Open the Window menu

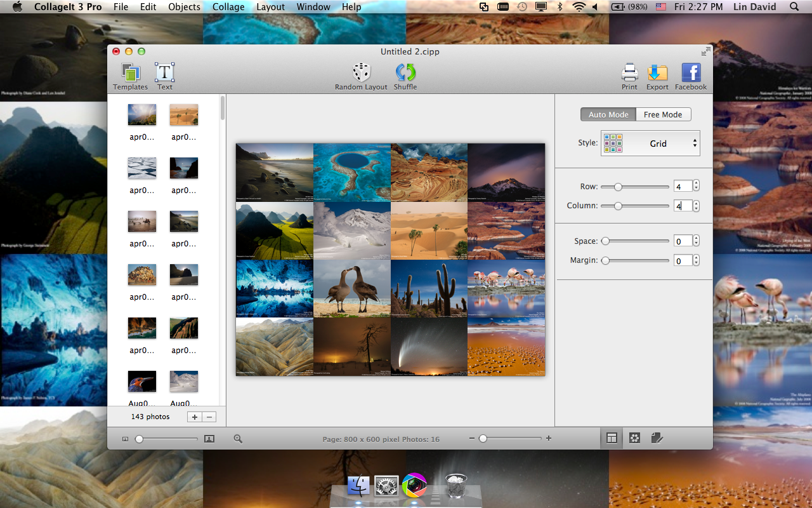tap(313, 7)
